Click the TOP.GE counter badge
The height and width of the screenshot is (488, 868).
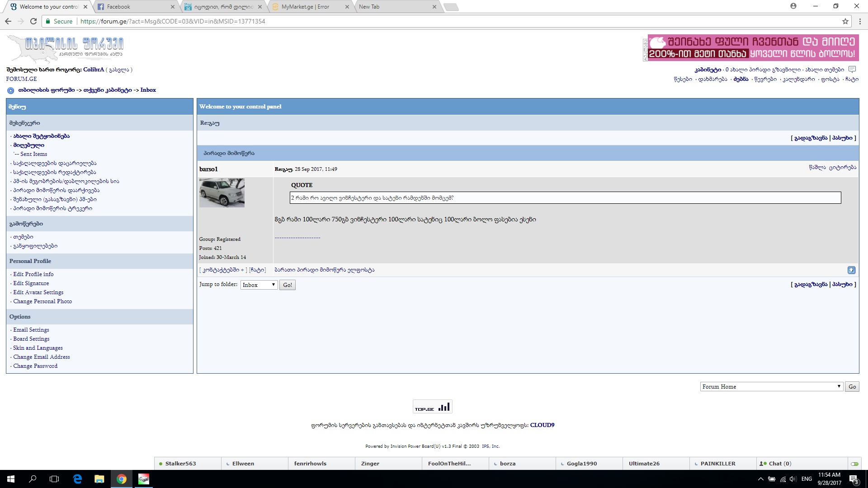coord(432,407)
